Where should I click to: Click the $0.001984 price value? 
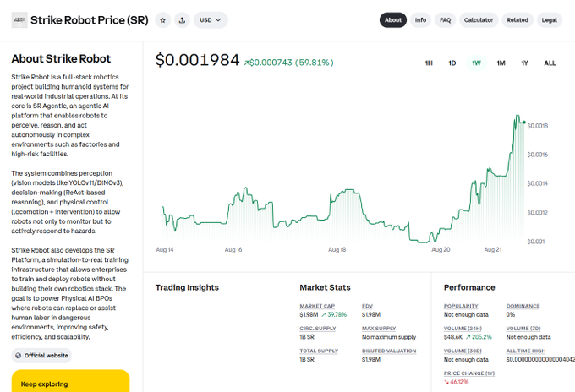pyautogui.click(x=197, y=60)
